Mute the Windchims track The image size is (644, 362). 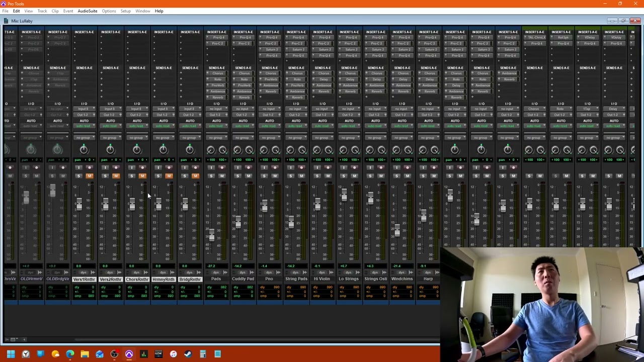[408, 176]
